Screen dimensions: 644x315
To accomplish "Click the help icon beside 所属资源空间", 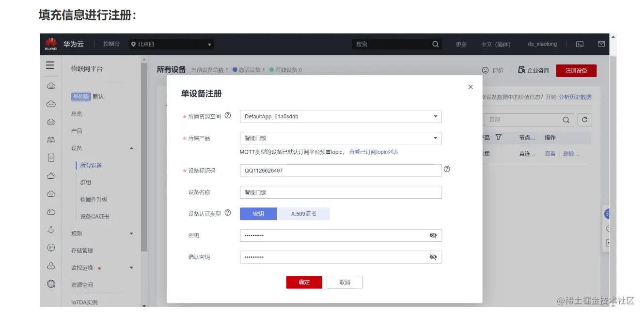I will click(228, 116).
